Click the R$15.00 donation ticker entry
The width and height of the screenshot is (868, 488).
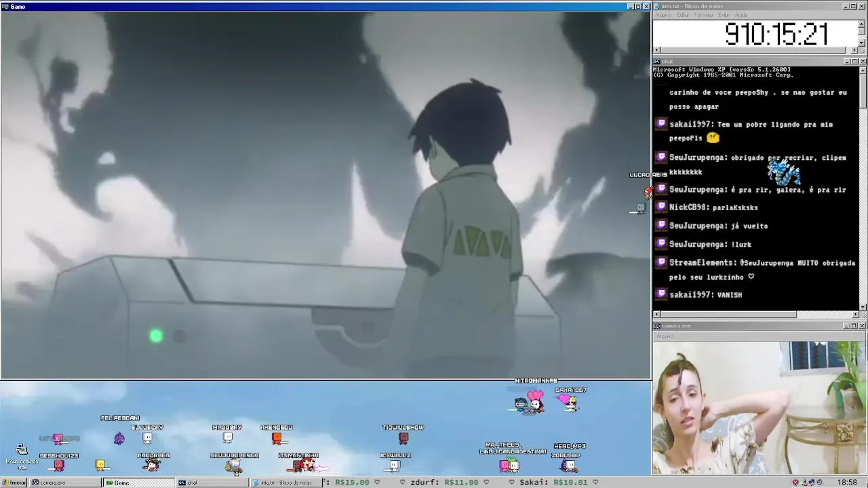(x=352, y=483)
